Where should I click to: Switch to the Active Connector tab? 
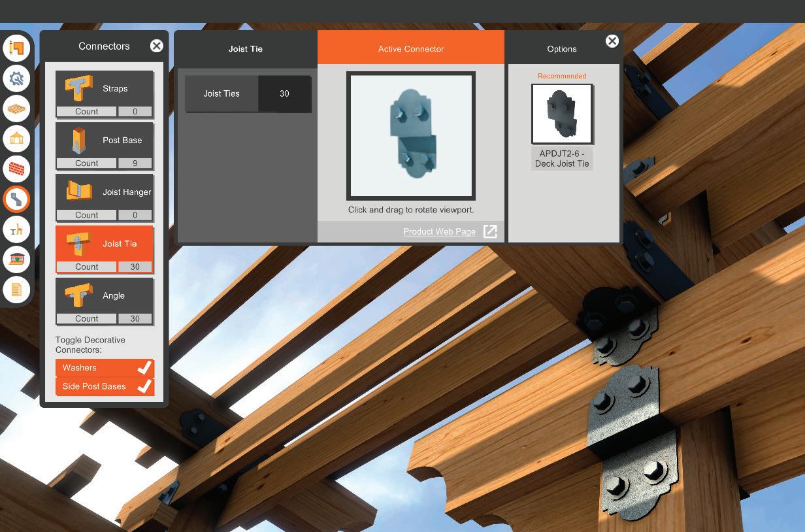coord(411,48)
